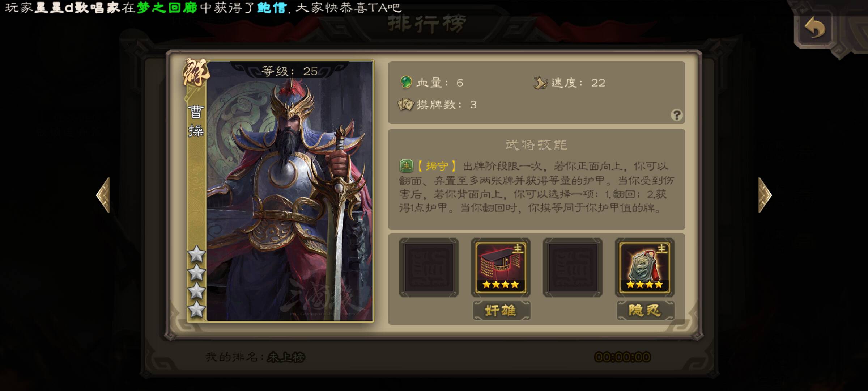The width and height of the screenshot is (868, 391).
Task: Select the red hat 奸雄 equipment icon
Action: coord(501,268)
